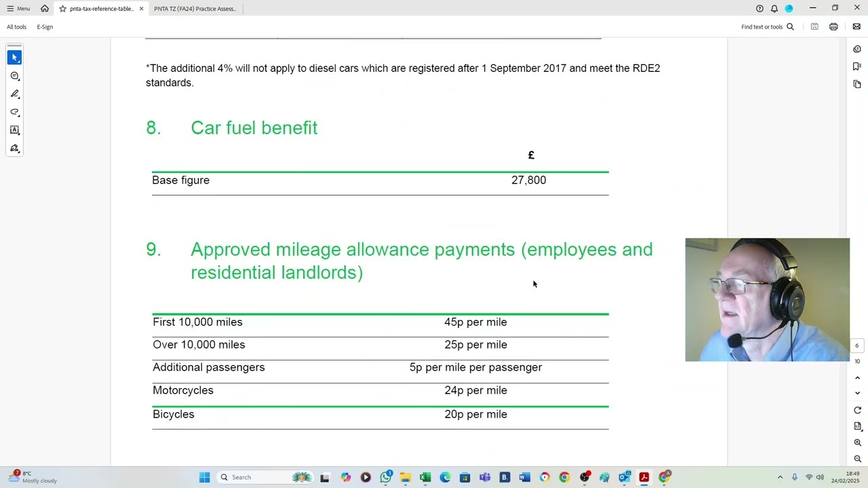Star the current document tab

pyautogui.click(x=62, y=9)
